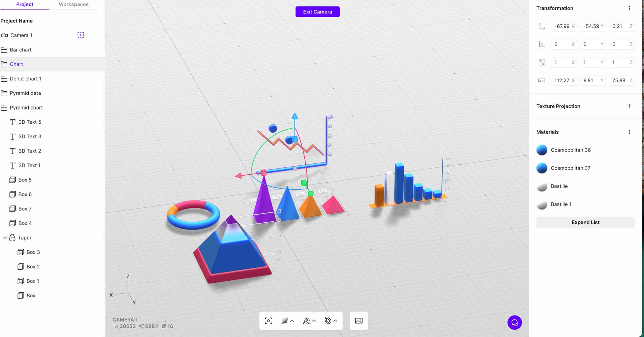Viewport: 644px width, 337px height.
Task: Collapse the Taper tree item
Action: click(x=5, y=238)
